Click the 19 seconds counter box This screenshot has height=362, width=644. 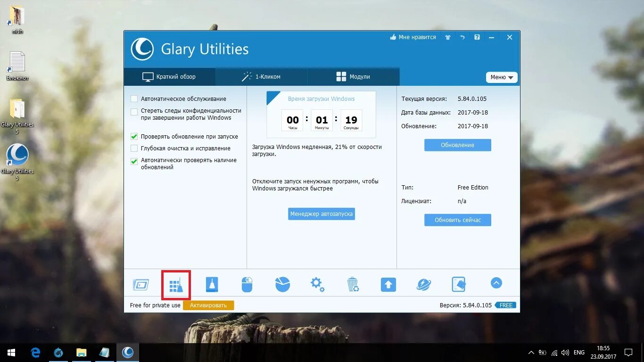click(x=351, y=120)
